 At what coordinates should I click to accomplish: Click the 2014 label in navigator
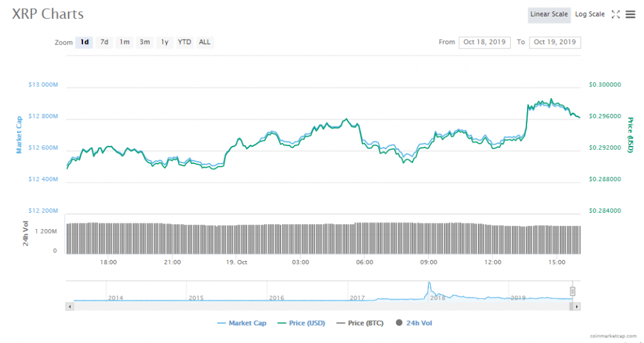[x=116, y=298]
